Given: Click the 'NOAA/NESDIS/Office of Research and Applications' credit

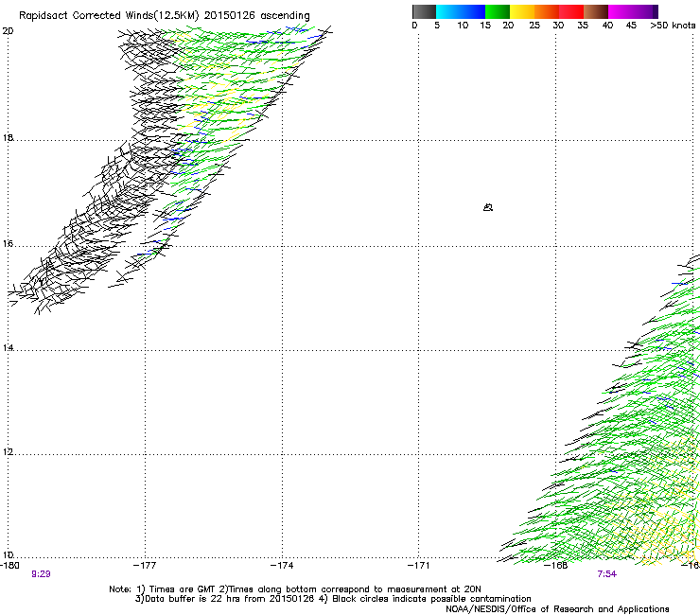Looking at the screenshot, I should coord(557,609).
